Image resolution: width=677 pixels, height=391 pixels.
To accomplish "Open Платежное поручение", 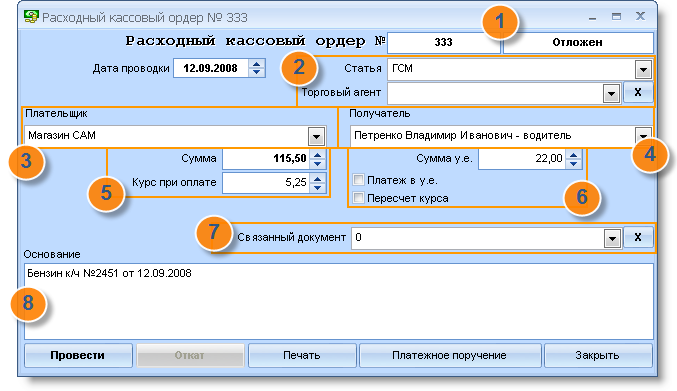I will point(449,355).
